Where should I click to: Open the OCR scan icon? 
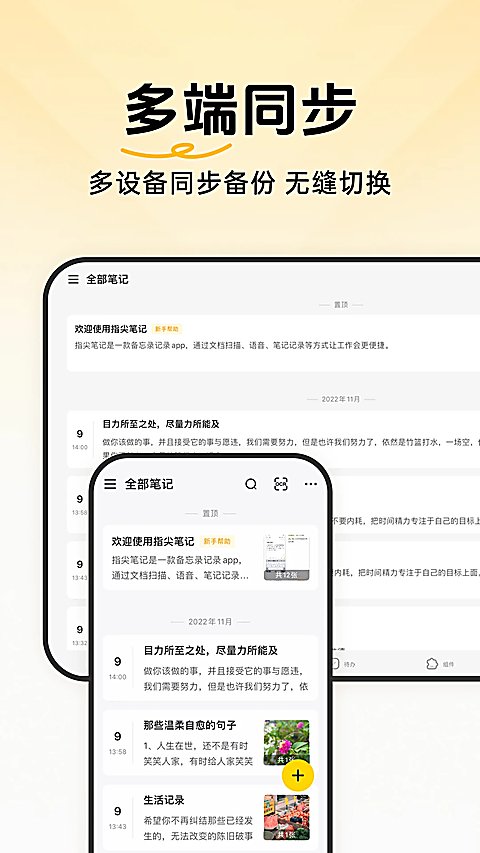[281, 484]
